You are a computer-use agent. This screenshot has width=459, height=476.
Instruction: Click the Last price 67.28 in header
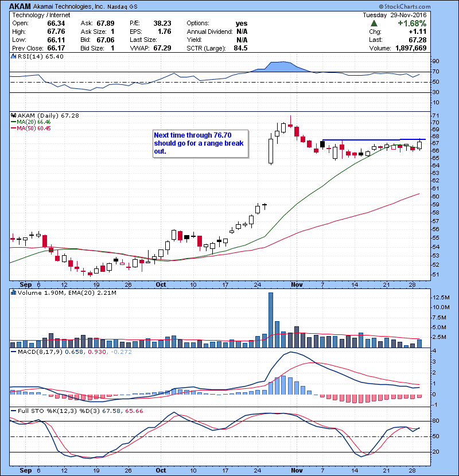[417, 40]
